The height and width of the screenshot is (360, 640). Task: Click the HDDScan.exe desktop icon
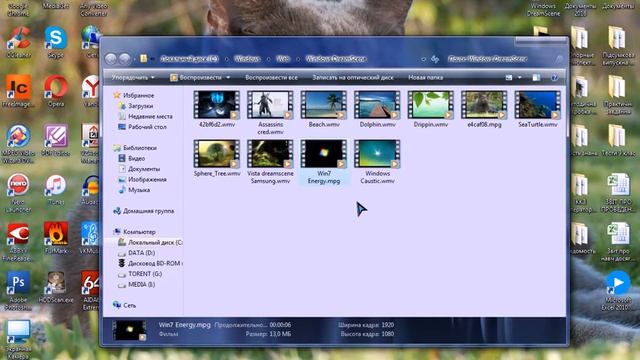[56, 287]
